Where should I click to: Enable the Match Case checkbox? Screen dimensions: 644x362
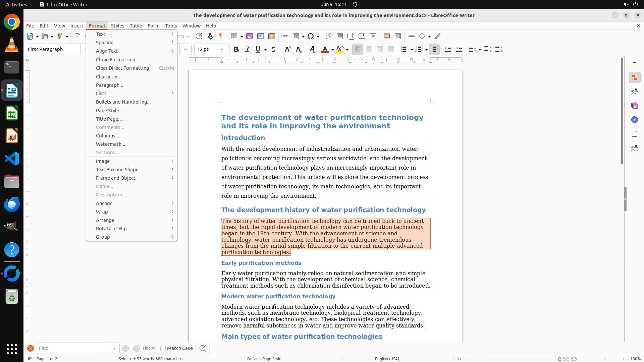click(163, 348)
